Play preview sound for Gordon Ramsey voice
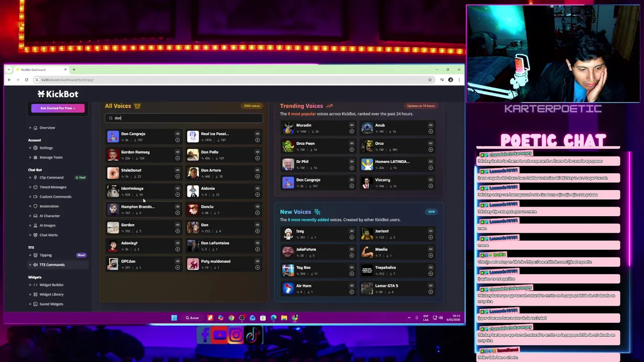Screen dimensions: 644x362 [x=177, y=152]
